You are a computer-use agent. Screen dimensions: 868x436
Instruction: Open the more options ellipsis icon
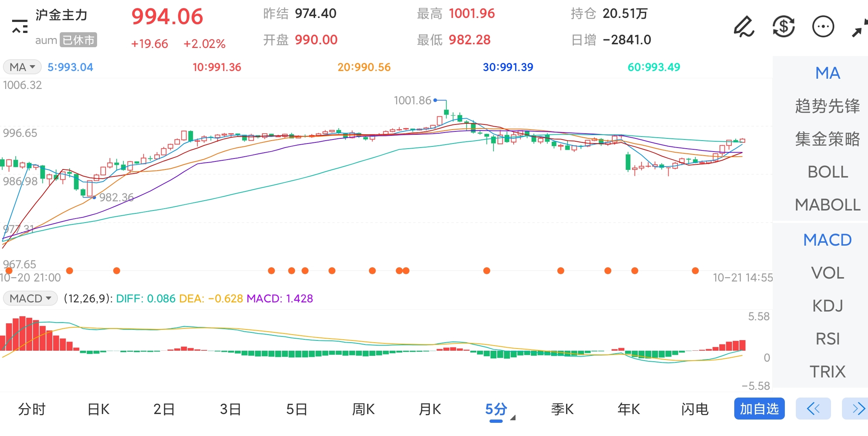(823, 27)
